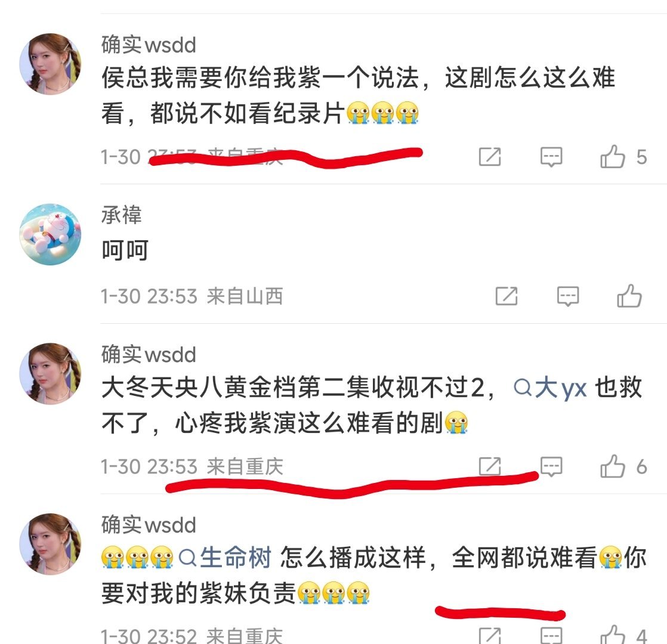Open the first 确实wsdd profile avatar
Image resolution: width=667 pixels, height=644 pixels.
point(50,64)
